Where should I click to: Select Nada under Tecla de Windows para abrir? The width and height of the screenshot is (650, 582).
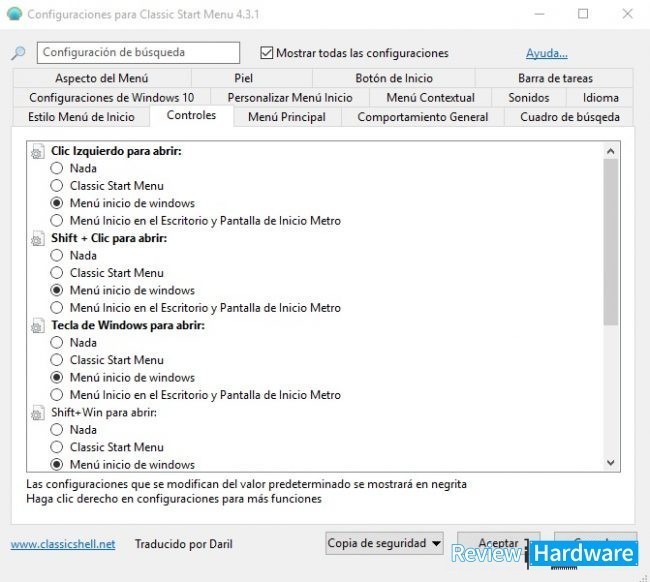57,342
